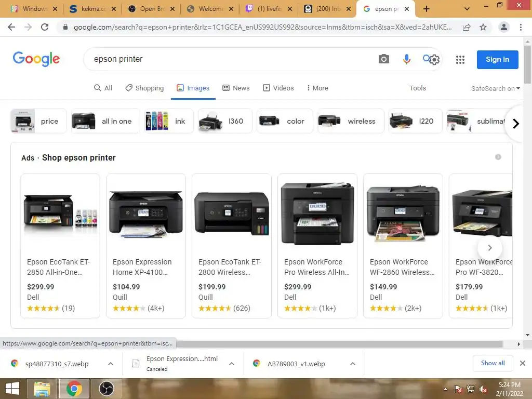The height and width of the screenshot is (399, 532).
Task: Reload the current page
Action: point(45,27)
